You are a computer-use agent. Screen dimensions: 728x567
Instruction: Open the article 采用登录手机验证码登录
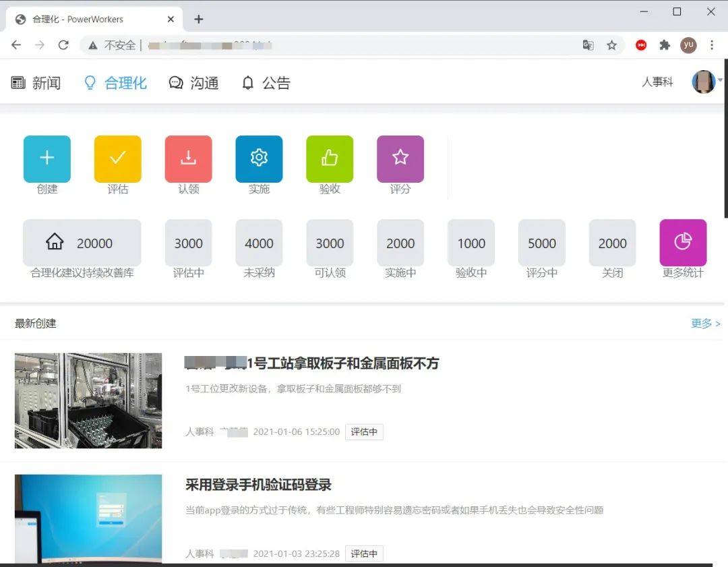point(259,485)
